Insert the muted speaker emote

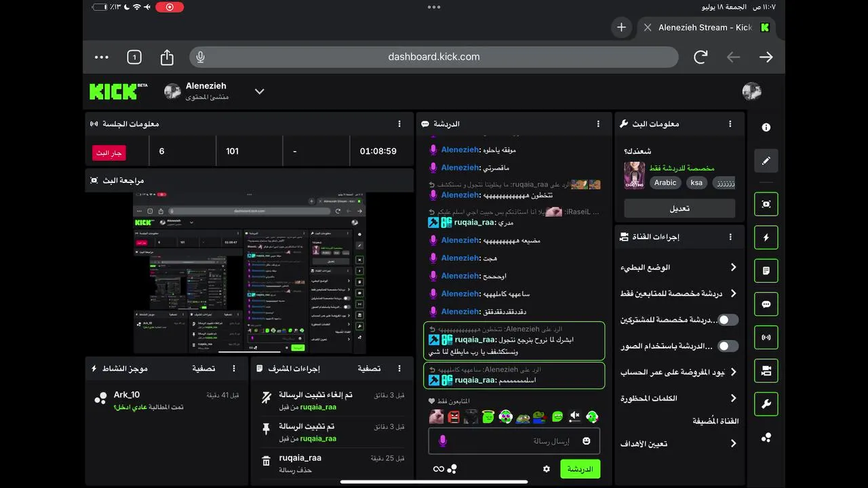(x=574, y=417)
